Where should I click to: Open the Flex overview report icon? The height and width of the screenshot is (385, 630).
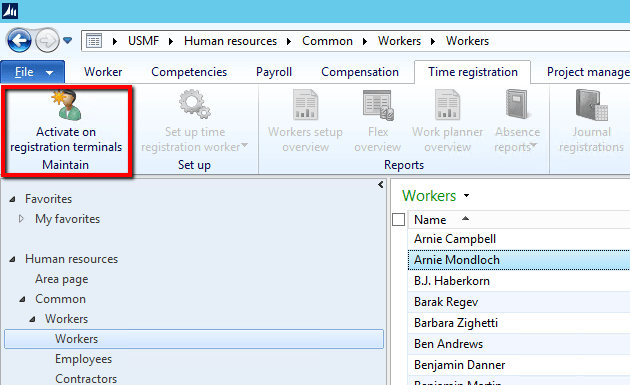tap(378, 105)
